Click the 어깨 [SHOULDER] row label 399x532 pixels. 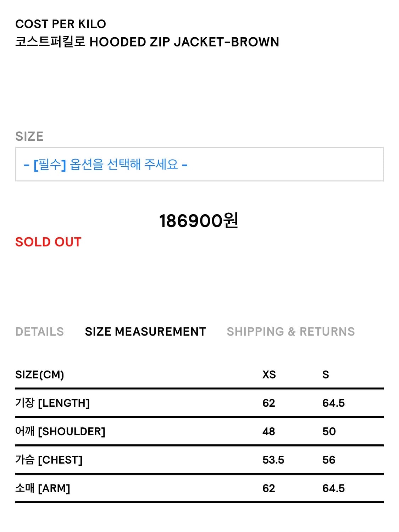60,431
